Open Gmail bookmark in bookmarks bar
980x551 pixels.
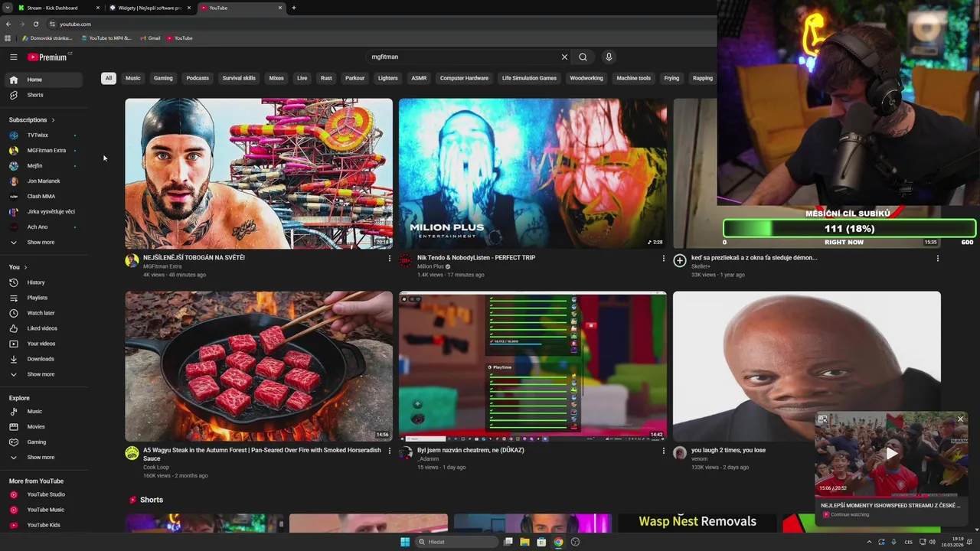tap(150, 38)
